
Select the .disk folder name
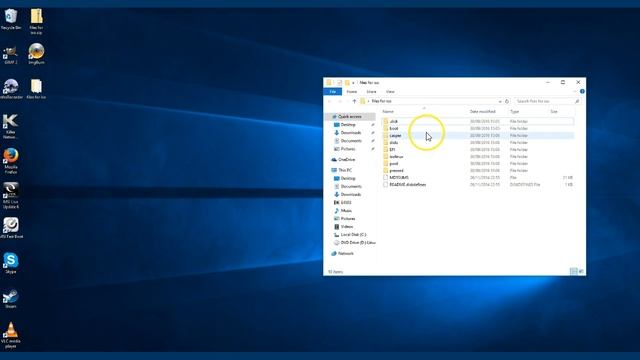393,122
